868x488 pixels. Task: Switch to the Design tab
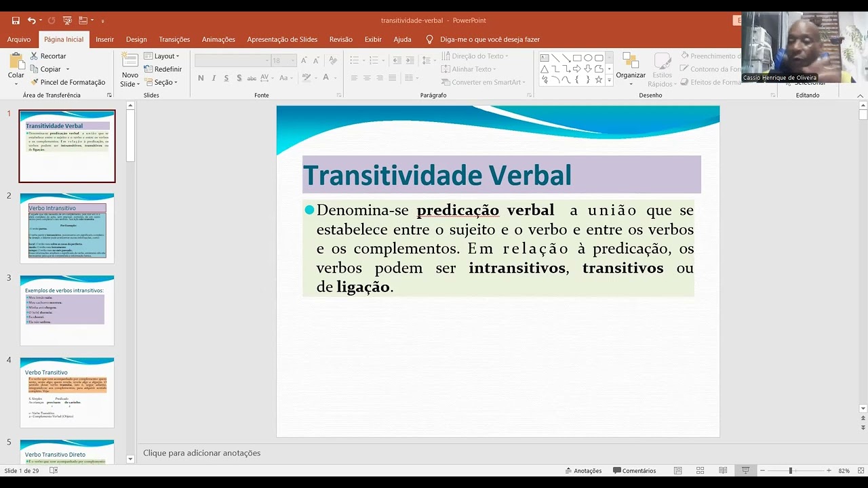(x=136, y=39)
